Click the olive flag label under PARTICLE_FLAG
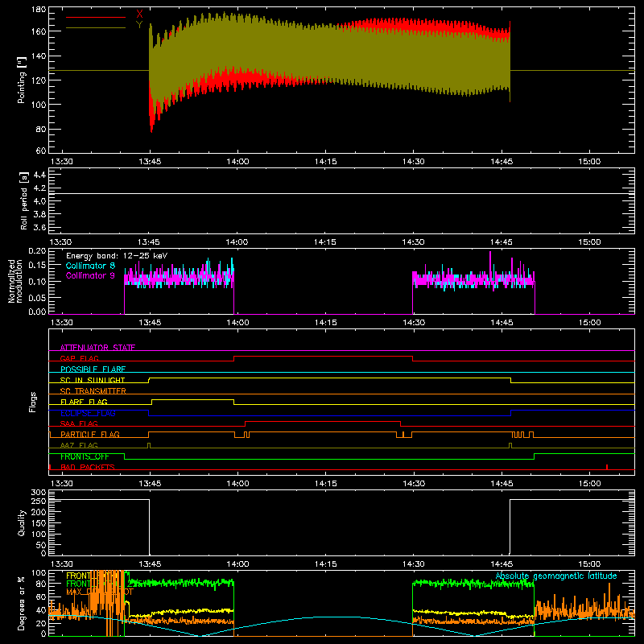644x644 pixels. tap(79, 445)
